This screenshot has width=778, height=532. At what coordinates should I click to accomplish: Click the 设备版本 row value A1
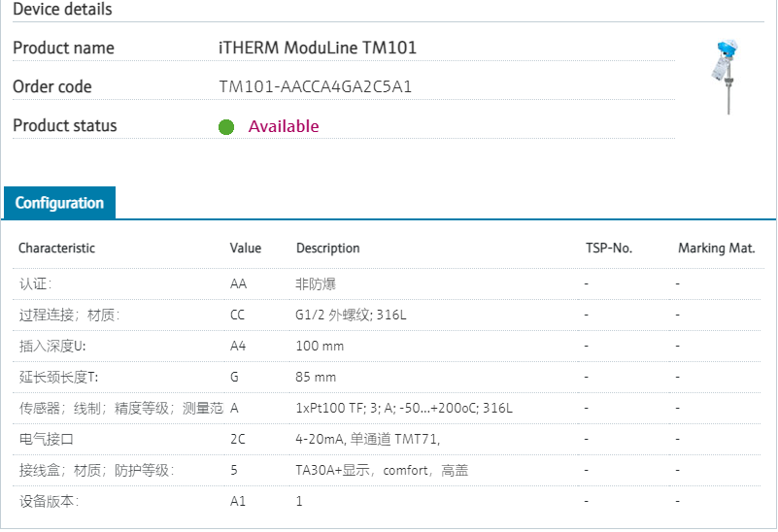(x=238, y=501)
